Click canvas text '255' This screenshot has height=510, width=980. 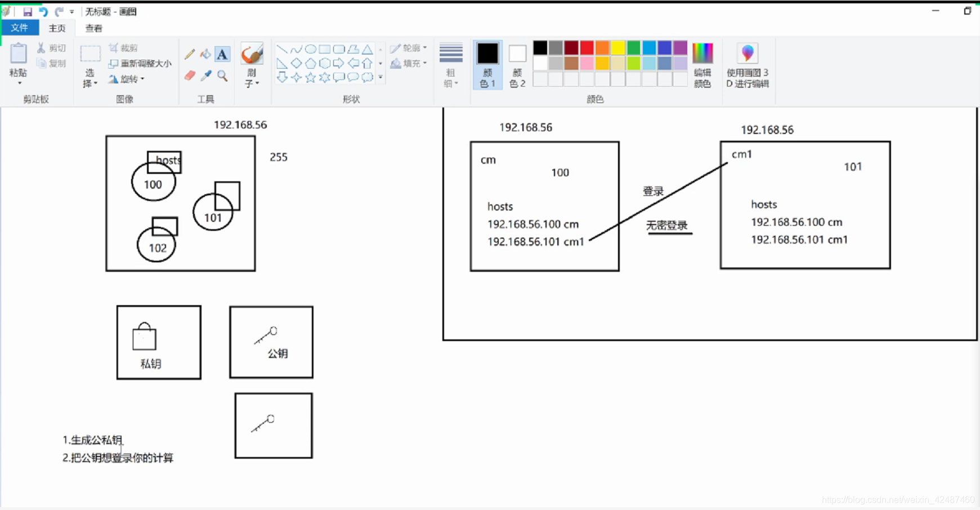point(279,157)
